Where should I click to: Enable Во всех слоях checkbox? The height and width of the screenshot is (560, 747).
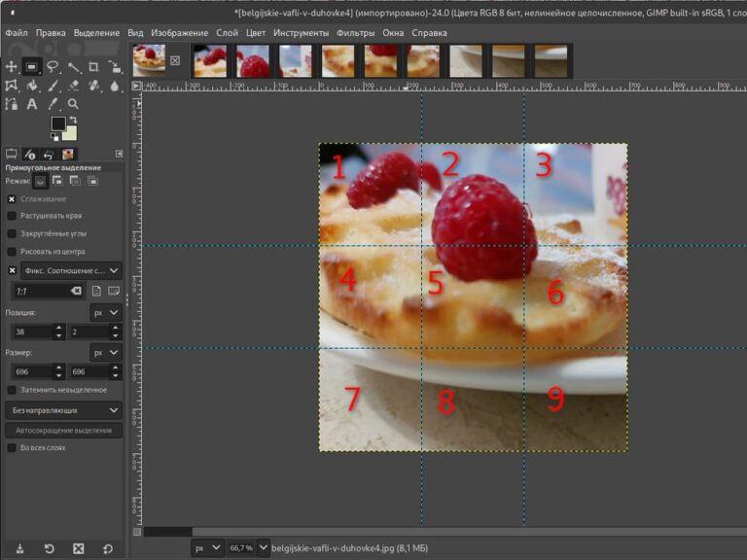click(x=12, y=447)
